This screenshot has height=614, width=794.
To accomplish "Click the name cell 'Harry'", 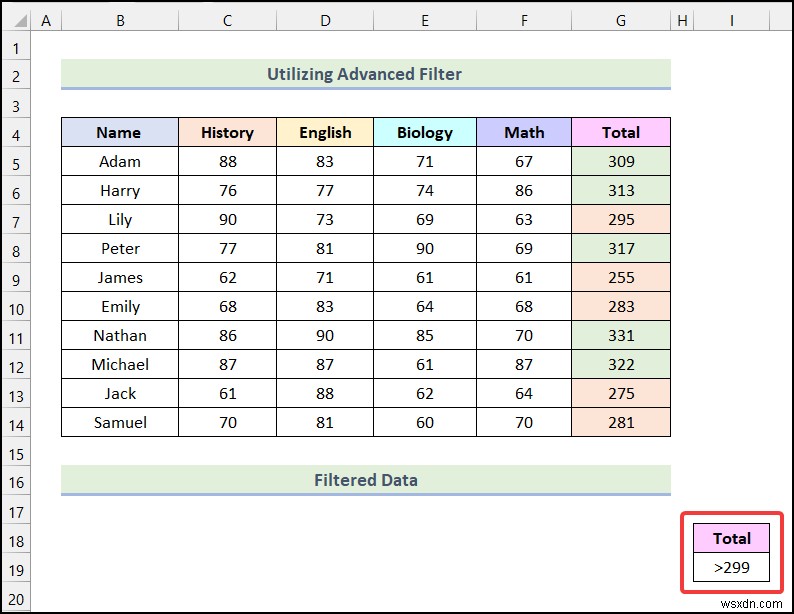I will pyautogui.click(x=120, y=190).
